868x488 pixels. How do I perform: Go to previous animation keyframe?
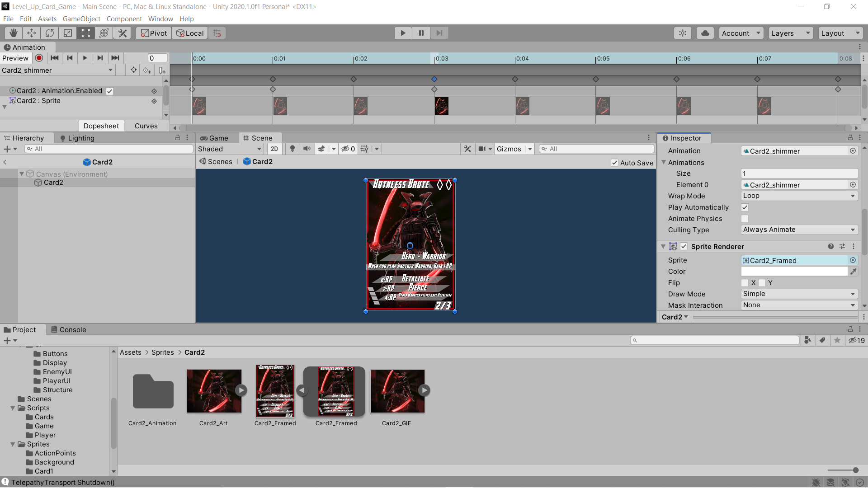[70, 58]
